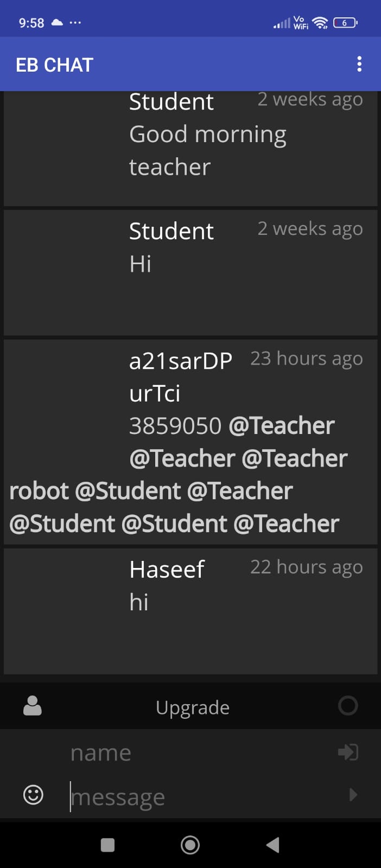Focus the message input field
This screenshot has width=381, height=868.
206,796
